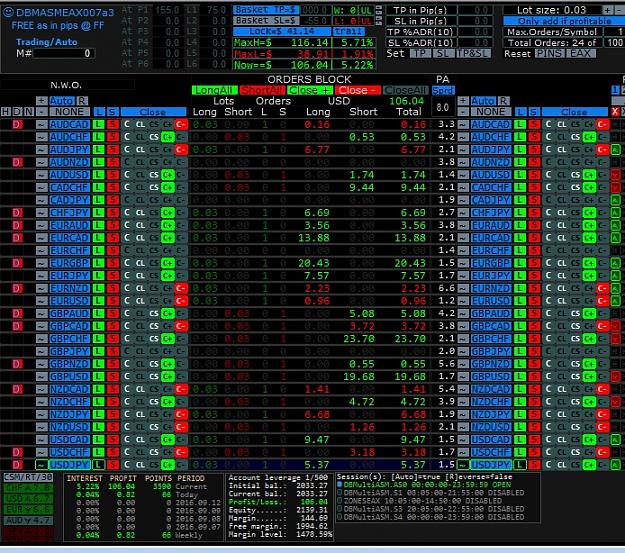Click the Reset PINS button
This screenshot has height=553, width=625.
tap(549, 53)
